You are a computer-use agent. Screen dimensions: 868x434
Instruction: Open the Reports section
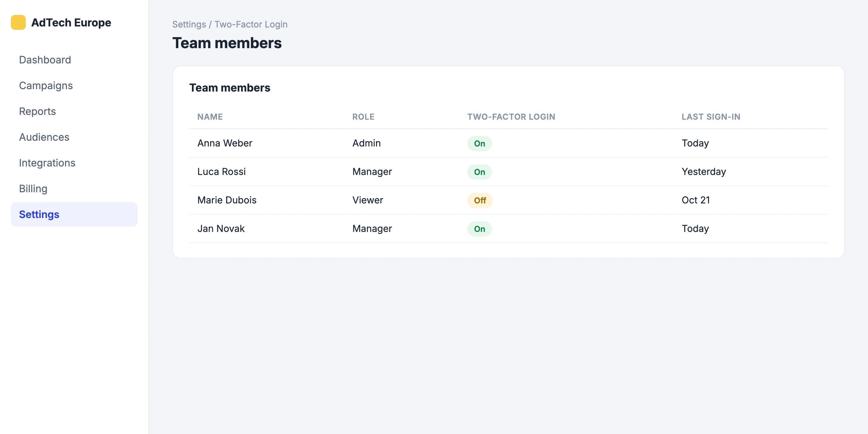coord(37,111)
